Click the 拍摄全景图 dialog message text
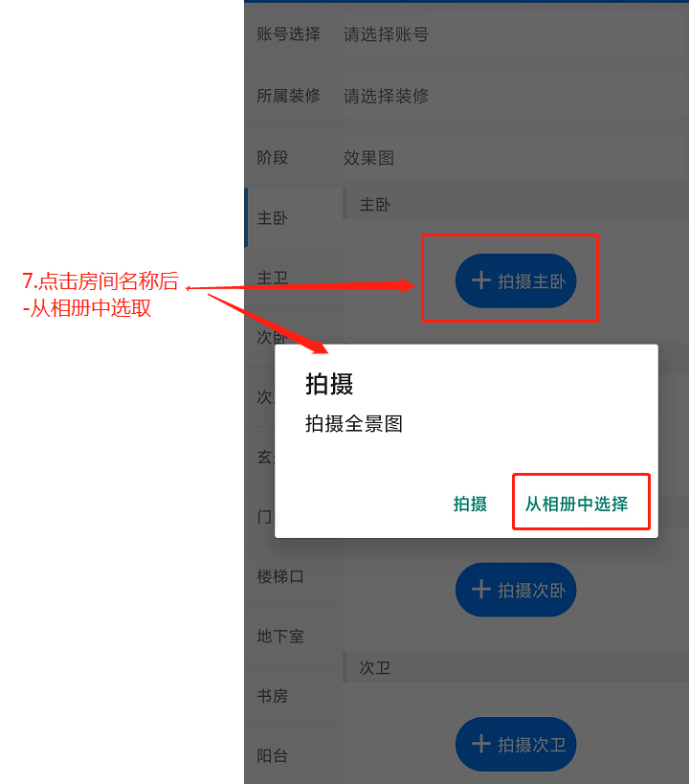The height and width of the screenshot is (784, 690). point(354,423)
